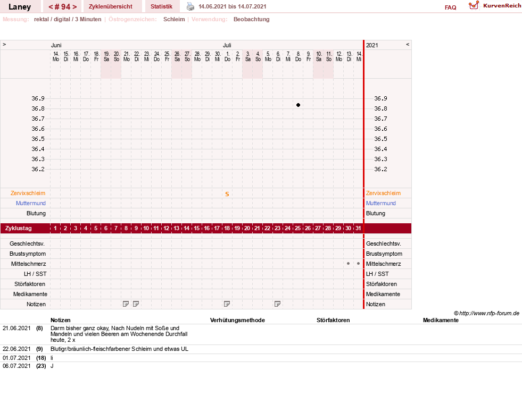Click the orange S cervical mucus marker
The width and height of the screenshot is (522, 420).
coord(227,194)
